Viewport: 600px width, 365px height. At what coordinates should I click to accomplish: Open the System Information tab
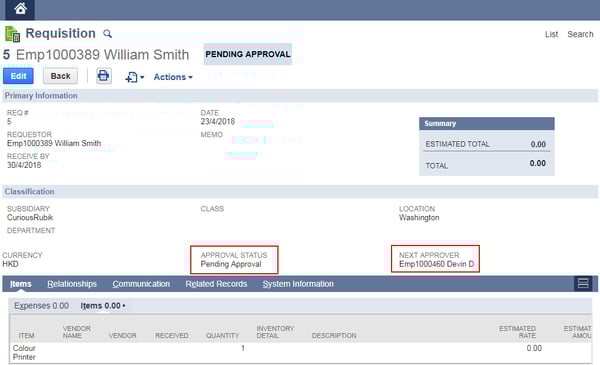[x=298, y=284]
